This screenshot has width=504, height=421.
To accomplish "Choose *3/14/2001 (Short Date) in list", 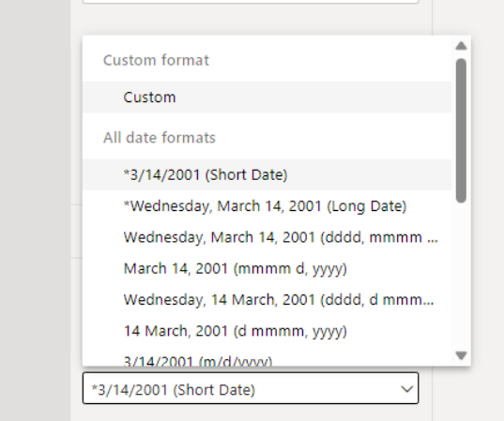I will click(267, 174).
